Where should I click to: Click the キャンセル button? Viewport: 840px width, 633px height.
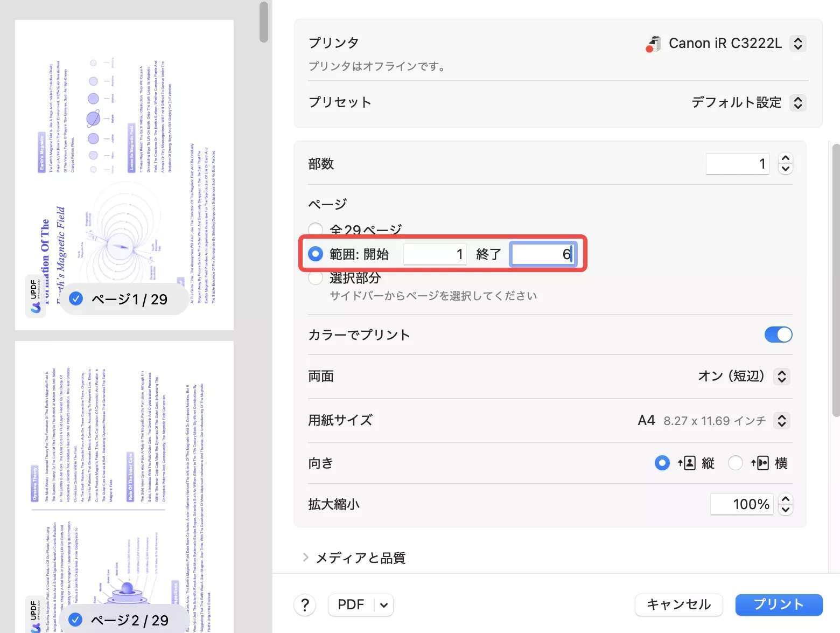point(678,604)
